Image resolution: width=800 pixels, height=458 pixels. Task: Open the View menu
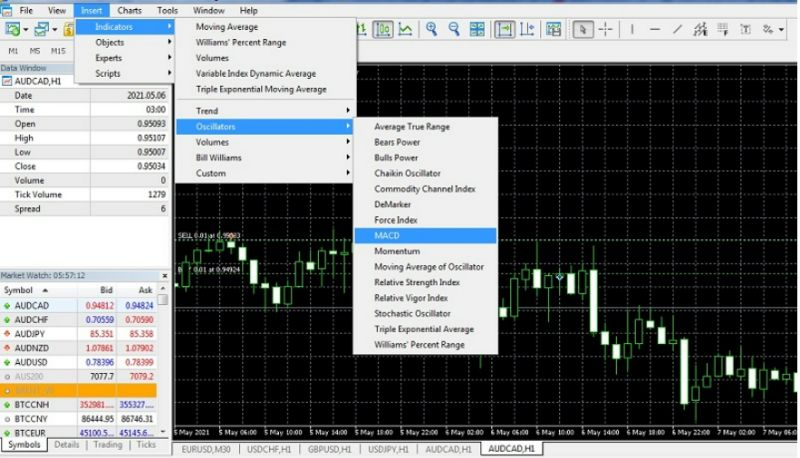pos(57,10)
